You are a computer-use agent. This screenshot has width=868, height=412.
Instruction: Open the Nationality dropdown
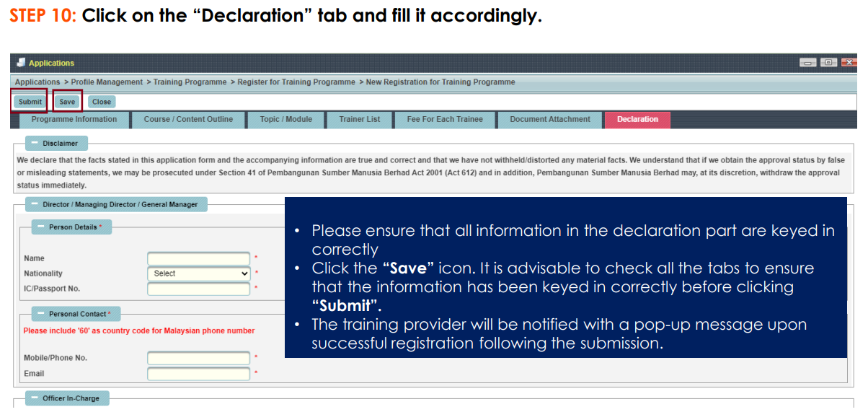(x=199, y=273)
